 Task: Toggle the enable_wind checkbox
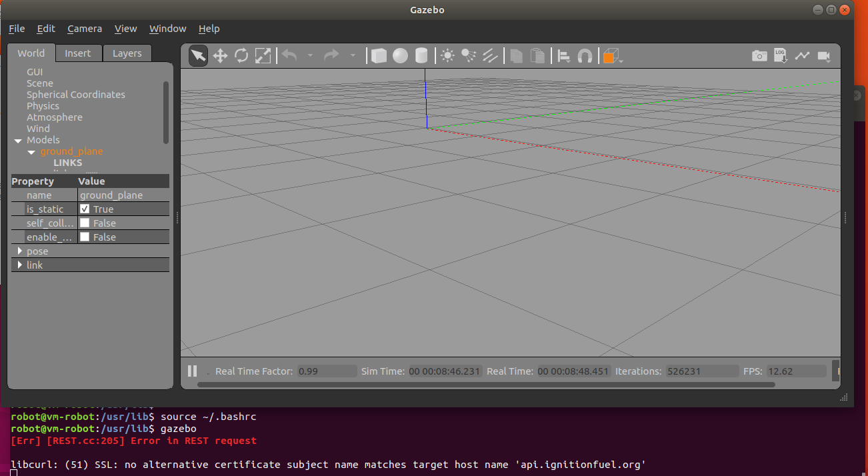point(85,237)
